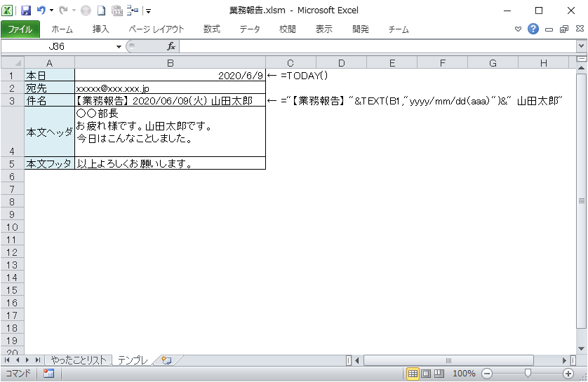This screenshot has width=588, height=382.
Task: Click the 100% zoom level button
Action: click(x=464, y=374)
